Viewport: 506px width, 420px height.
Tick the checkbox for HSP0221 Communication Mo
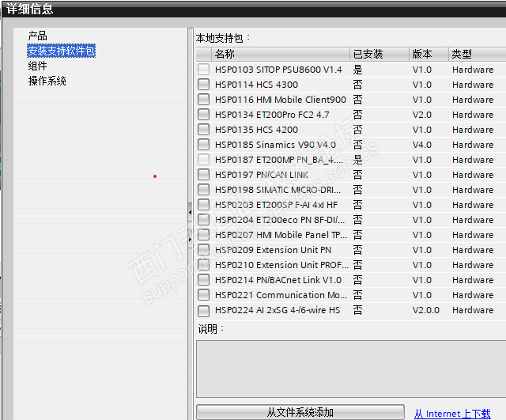click(x=203, y=295)
